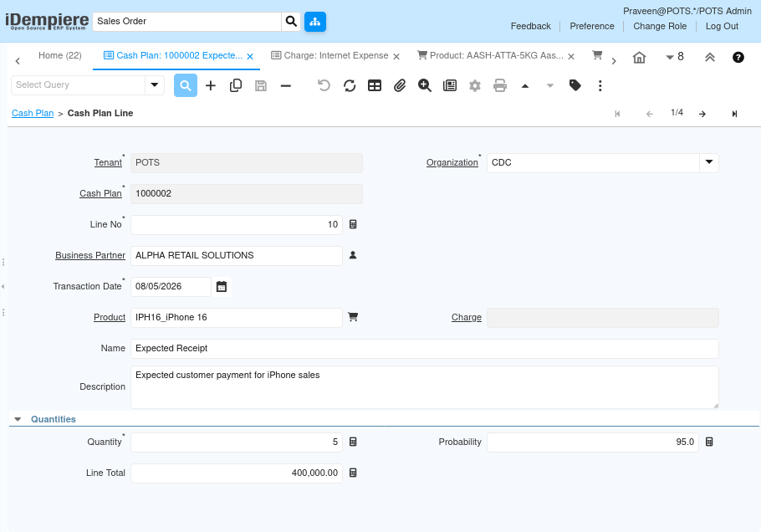Switch to grid view toggle icon
The height and width of the screenshot is (532, 761).
(375, 86)
